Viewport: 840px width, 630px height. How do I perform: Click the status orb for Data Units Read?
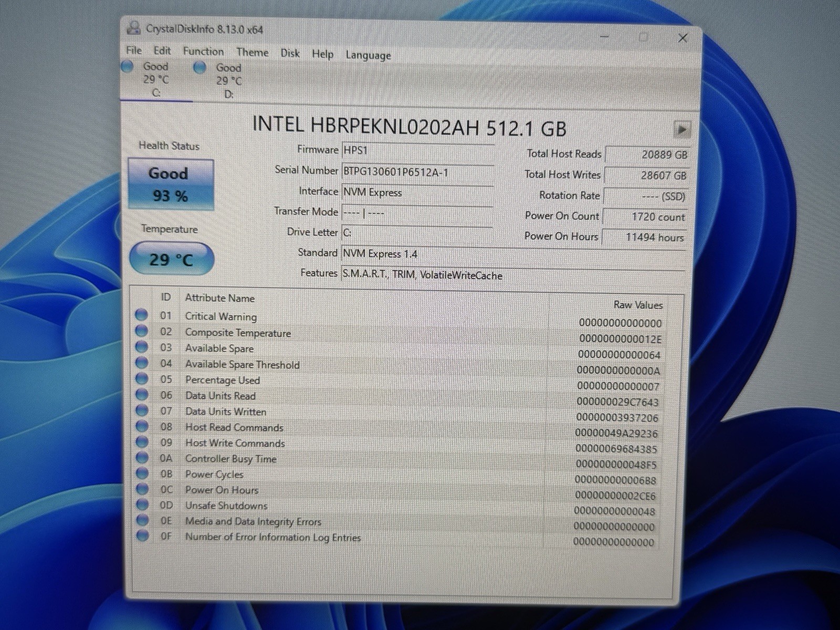pos(141,394)
